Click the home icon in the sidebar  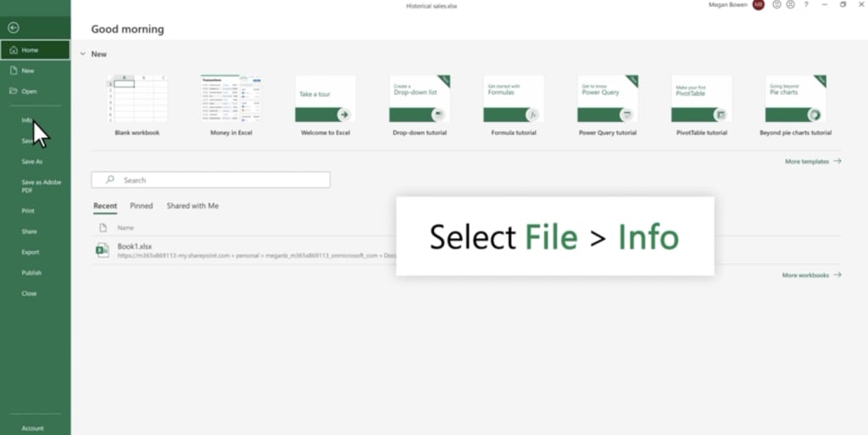tap(14, 50)
